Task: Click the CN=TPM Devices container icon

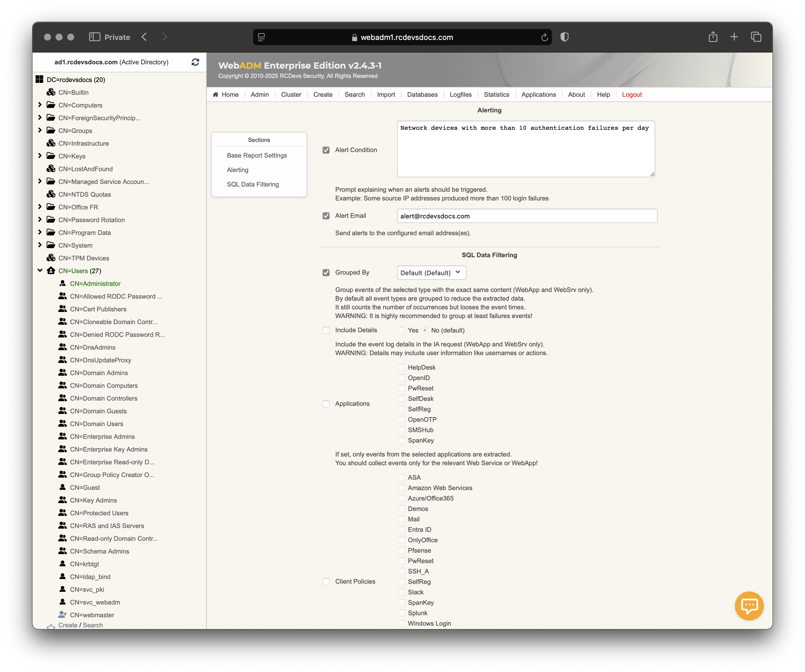Action: tap(51, 258)
